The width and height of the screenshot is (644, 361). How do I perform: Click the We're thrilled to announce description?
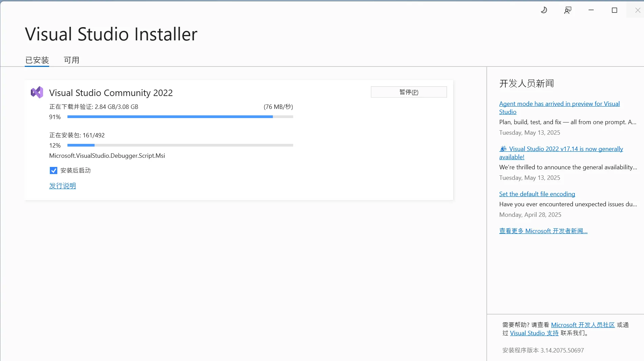pos(568,167)
